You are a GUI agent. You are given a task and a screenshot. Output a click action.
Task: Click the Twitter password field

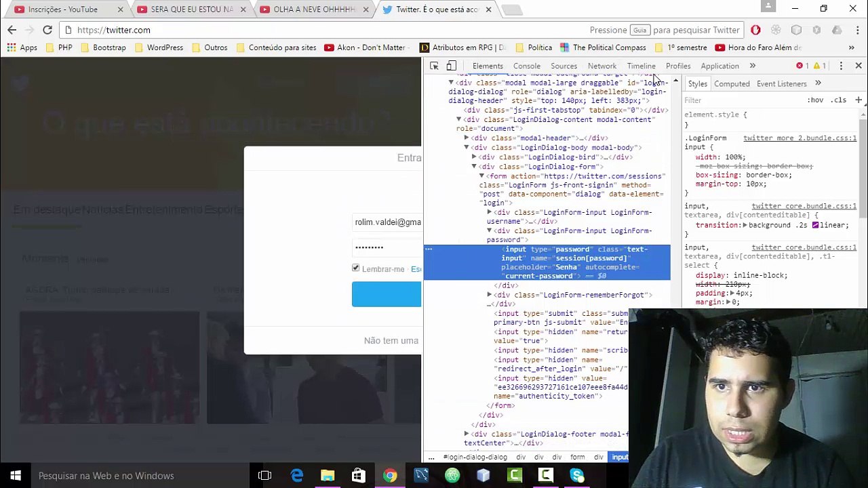pos(387,247)
